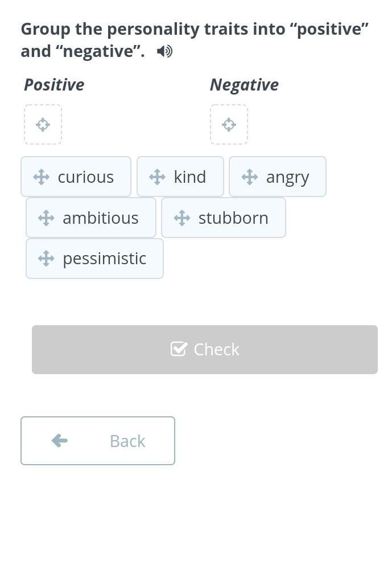This screenshot has height=574, width=392.
Task: Select the word curious
Action: coord(86,177)
